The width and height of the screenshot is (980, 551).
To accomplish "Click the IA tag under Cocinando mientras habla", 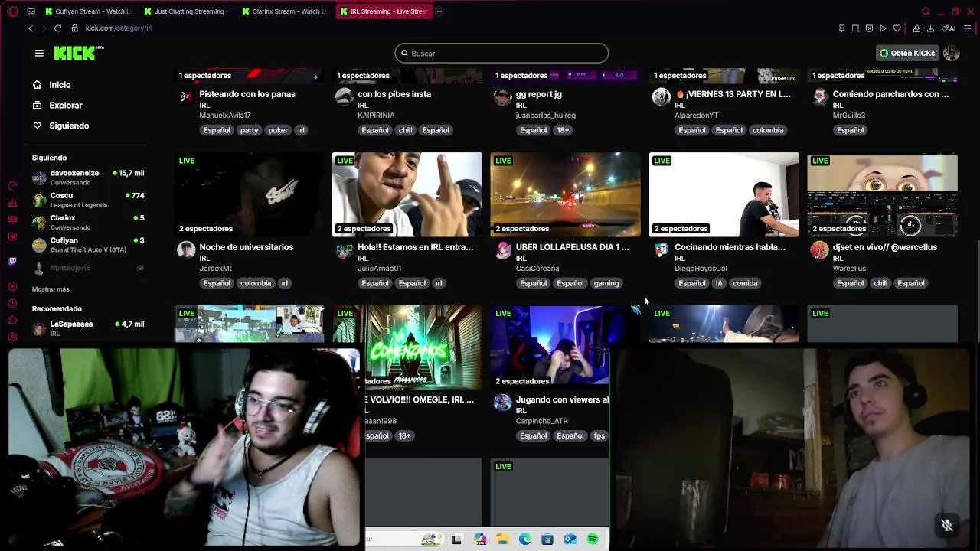I will point(718,283).
